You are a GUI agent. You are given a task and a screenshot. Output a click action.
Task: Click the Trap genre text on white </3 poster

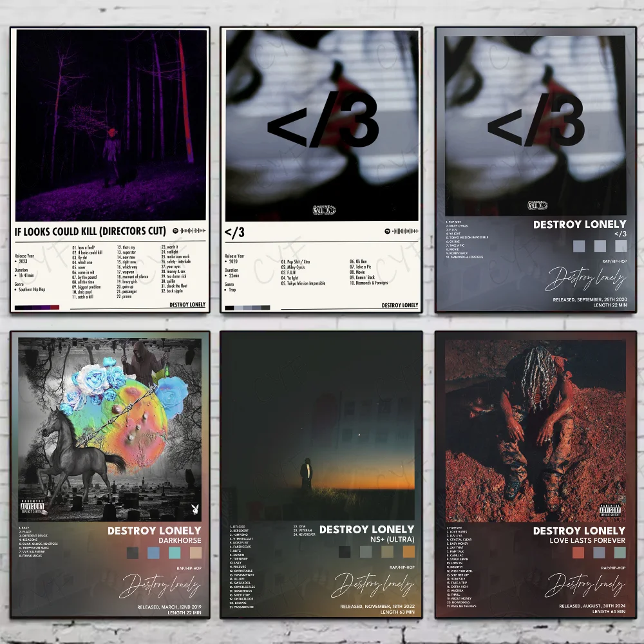click(232, 290)
